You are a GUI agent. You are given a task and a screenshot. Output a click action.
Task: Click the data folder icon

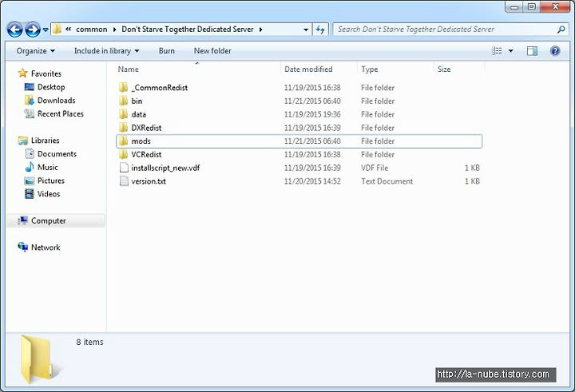coord(124,114)
